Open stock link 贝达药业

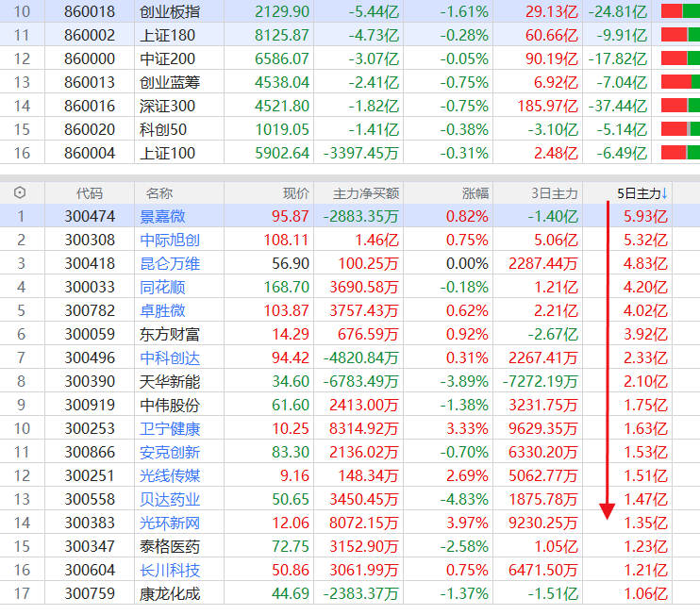point(170,499)
